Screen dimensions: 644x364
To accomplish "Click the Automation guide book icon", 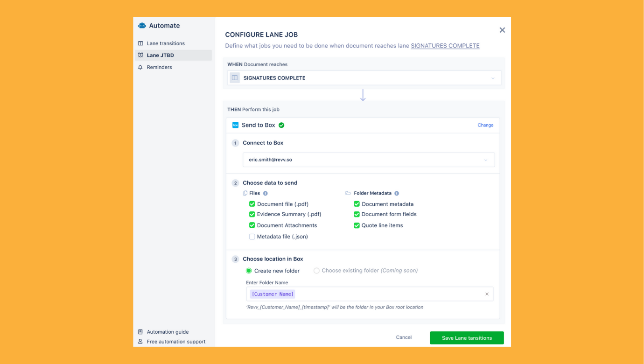I will [140, 331].
